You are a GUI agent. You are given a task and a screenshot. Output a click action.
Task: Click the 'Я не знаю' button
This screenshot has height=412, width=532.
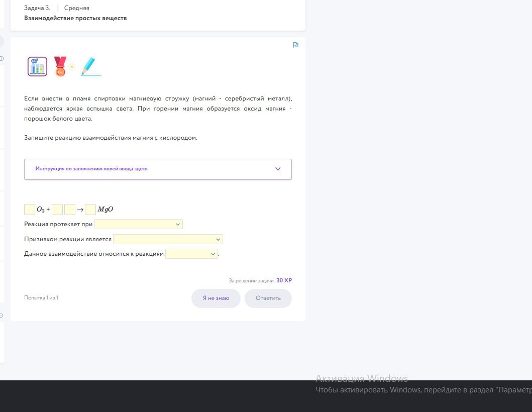(216, 298)
